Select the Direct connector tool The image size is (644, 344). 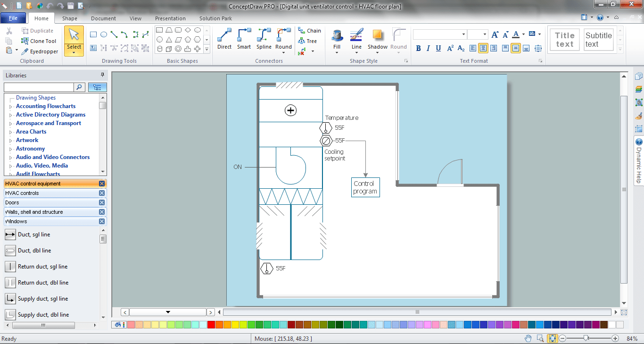[224, 40]
